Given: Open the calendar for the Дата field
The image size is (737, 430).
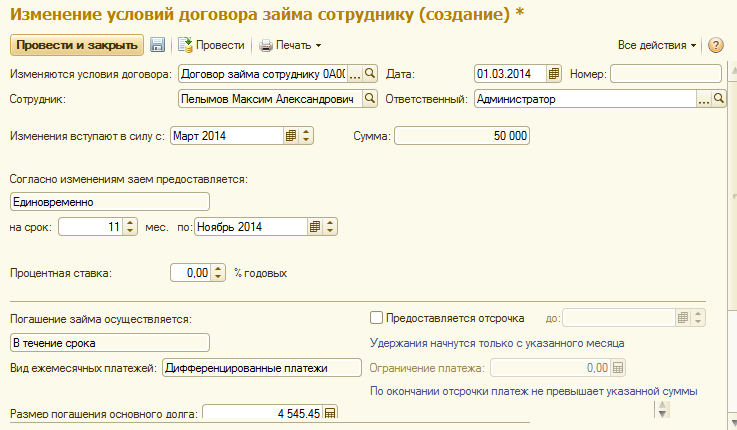Looking at the screenshot, I should (x=553, y=73).
